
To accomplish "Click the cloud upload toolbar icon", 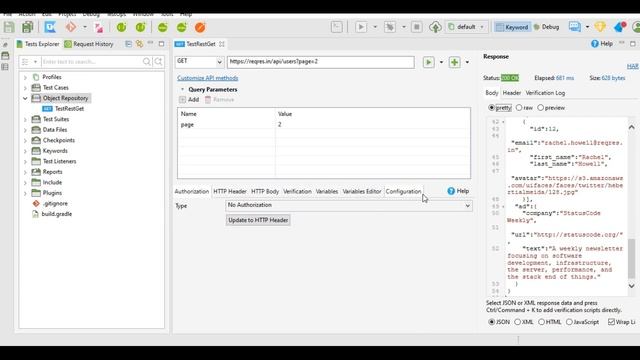I will 435,27.
